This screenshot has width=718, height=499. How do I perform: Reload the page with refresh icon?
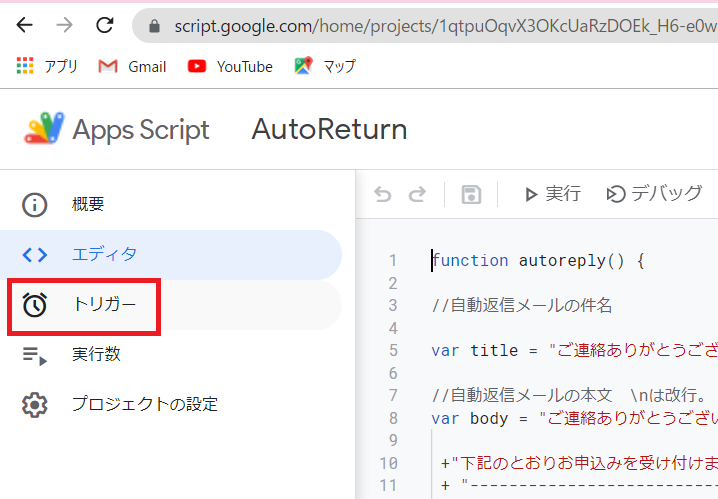point(104,25)
